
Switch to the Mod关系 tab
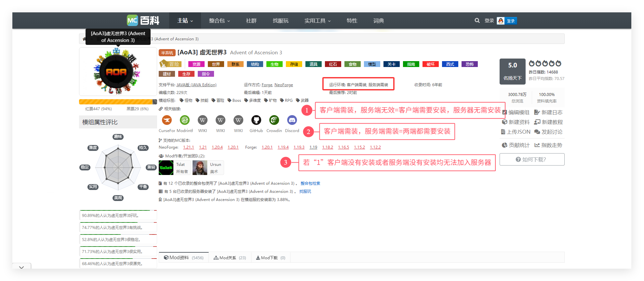tap(230, 258)
